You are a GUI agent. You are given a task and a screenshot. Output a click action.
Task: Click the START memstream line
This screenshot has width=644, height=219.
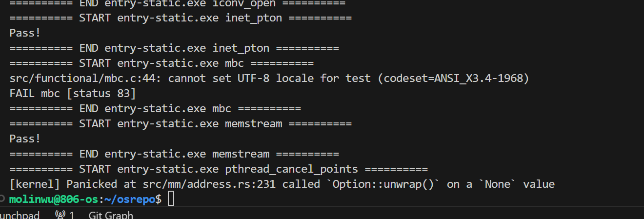pyautogui.click(x=181, y=123)
